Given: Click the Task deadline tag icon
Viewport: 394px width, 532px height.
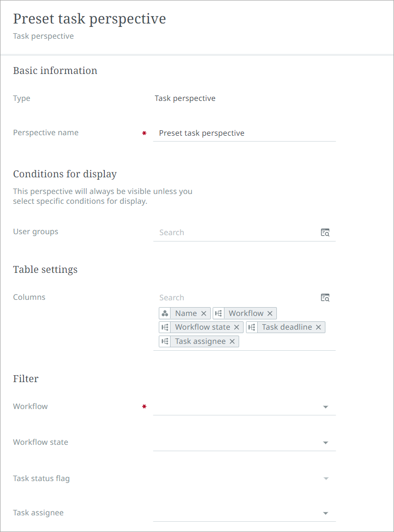Looking at the screenshot, I should (252, 327).
